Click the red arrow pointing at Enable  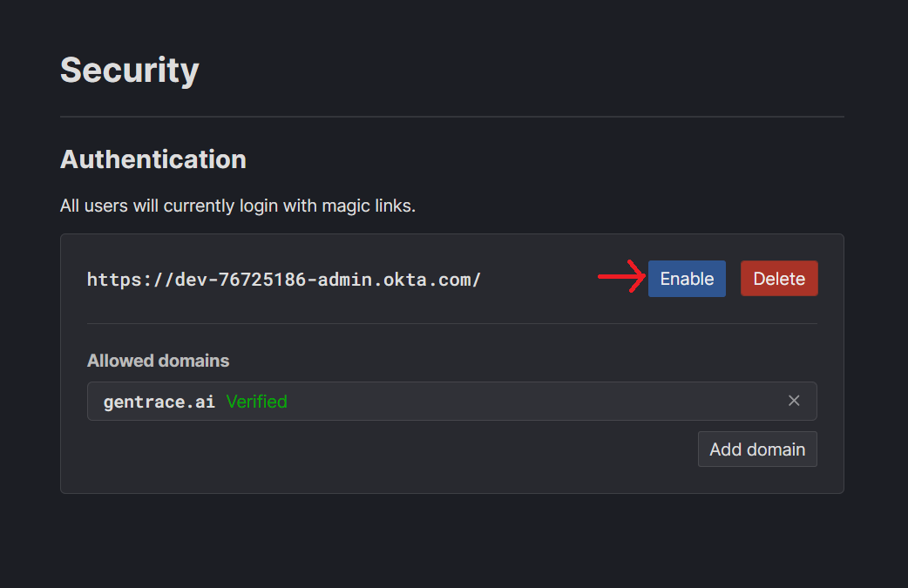[x=619, y=277]
